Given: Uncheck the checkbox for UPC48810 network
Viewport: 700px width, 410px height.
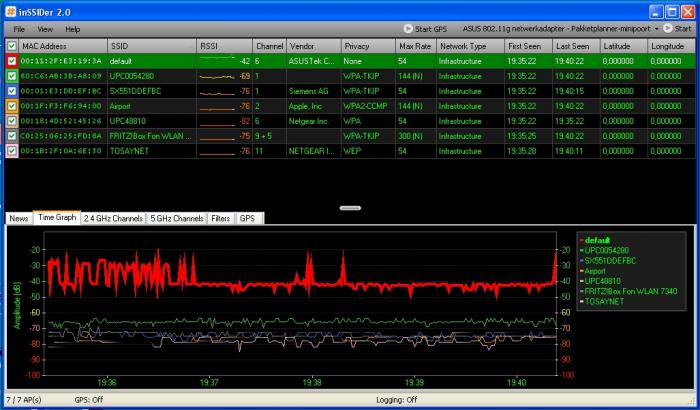Looking at the screenshot, I should pos(12,121).
